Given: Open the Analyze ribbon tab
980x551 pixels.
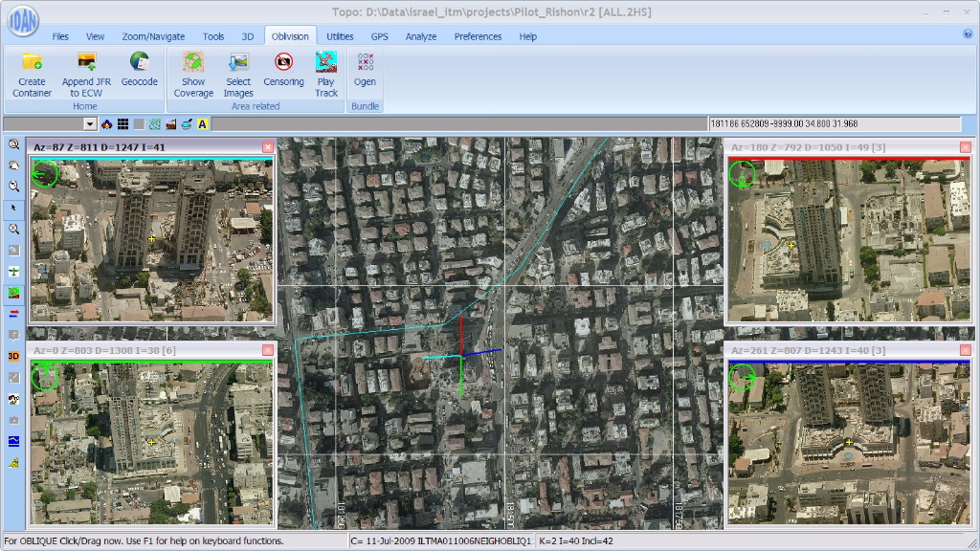Looking at the screenshot, I should [420, 36].
